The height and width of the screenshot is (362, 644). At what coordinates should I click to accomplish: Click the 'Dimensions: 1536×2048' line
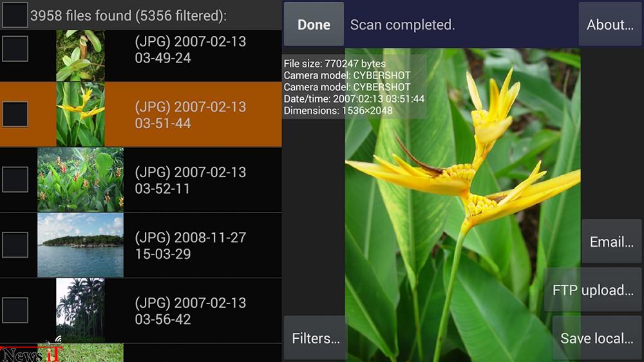click(x=337, y=111)
